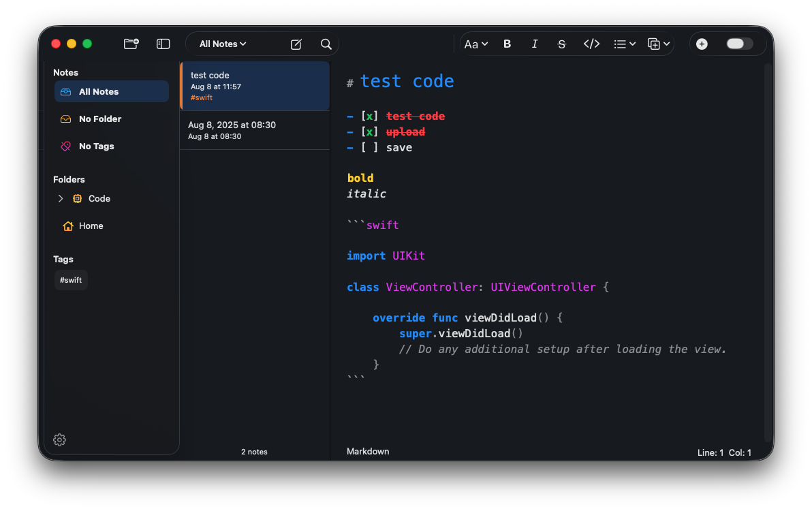This screenshot has width=812, height=511.
Task: Insert code with the </> icon
Action: [591, 44]
